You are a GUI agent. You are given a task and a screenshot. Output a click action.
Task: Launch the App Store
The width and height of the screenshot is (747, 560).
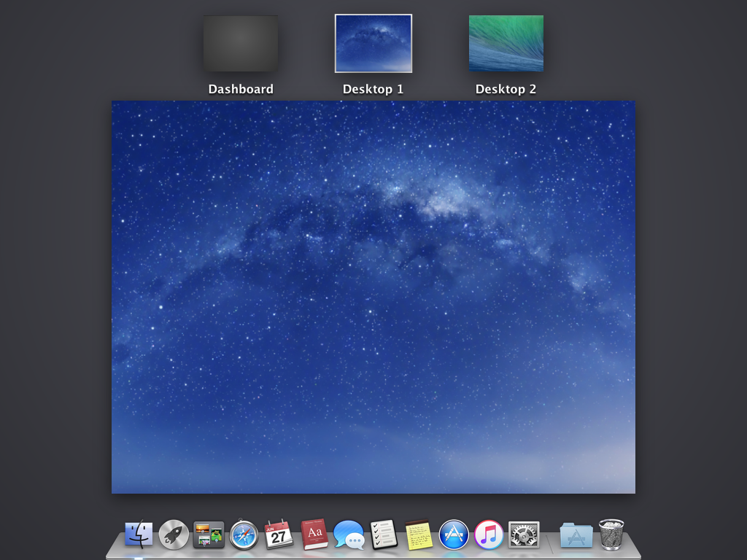454,534
